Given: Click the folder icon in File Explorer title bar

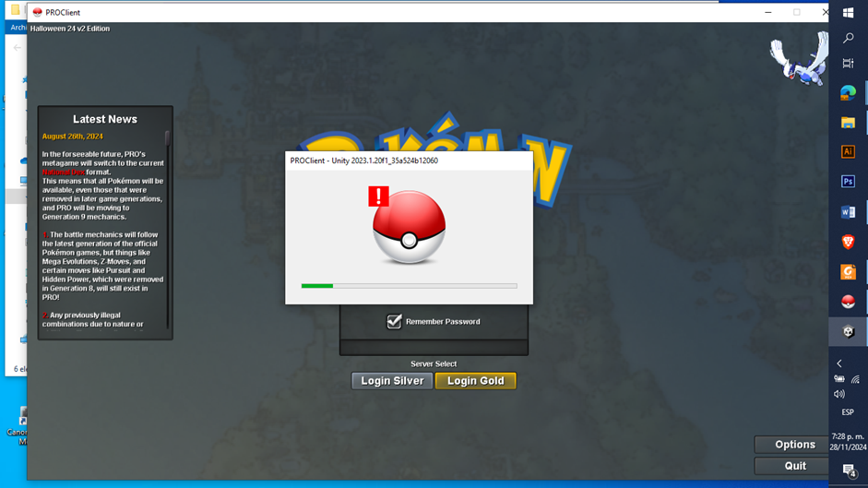Looking at the screenshot, I should tap(16, 9).
